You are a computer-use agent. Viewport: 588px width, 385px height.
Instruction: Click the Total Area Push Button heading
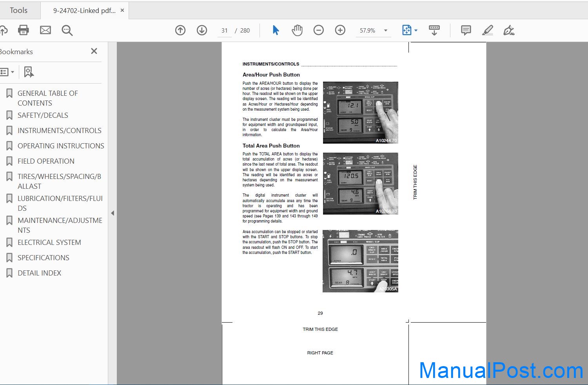(271, 146)
